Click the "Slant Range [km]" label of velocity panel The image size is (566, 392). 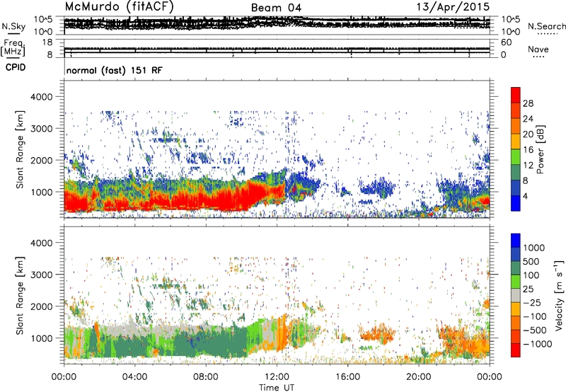(20, 295)
